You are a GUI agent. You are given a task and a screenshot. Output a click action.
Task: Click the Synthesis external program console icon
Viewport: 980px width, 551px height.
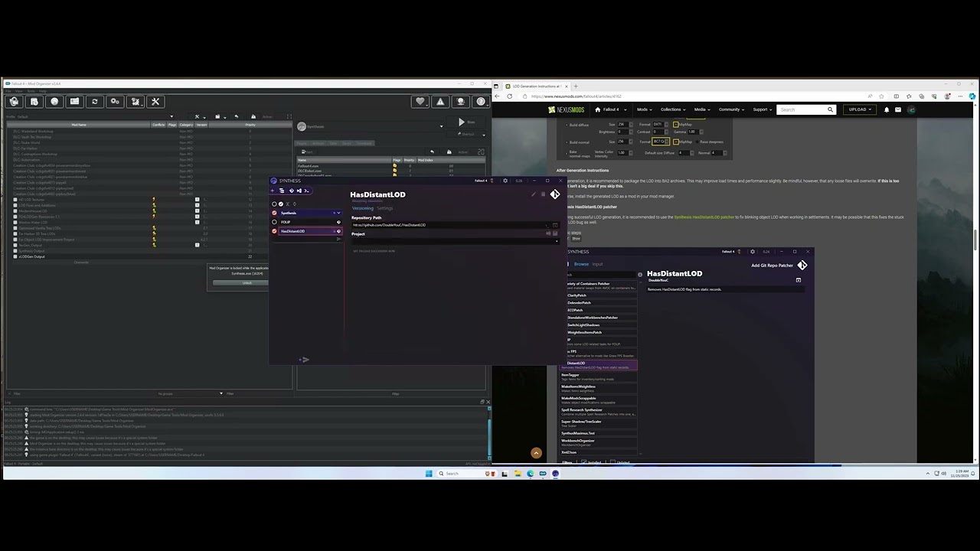[307, 191]
